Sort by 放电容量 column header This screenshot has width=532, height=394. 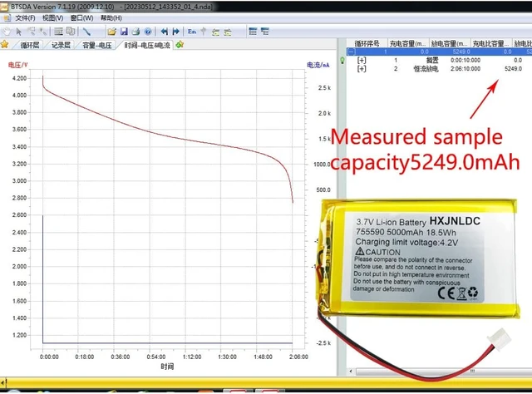click(x=450, y=43)
